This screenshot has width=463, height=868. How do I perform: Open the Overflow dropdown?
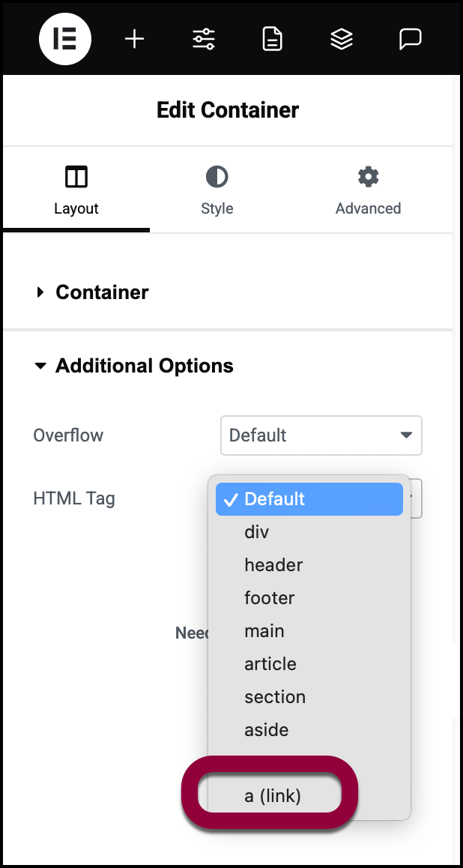(x=321, y=435)
